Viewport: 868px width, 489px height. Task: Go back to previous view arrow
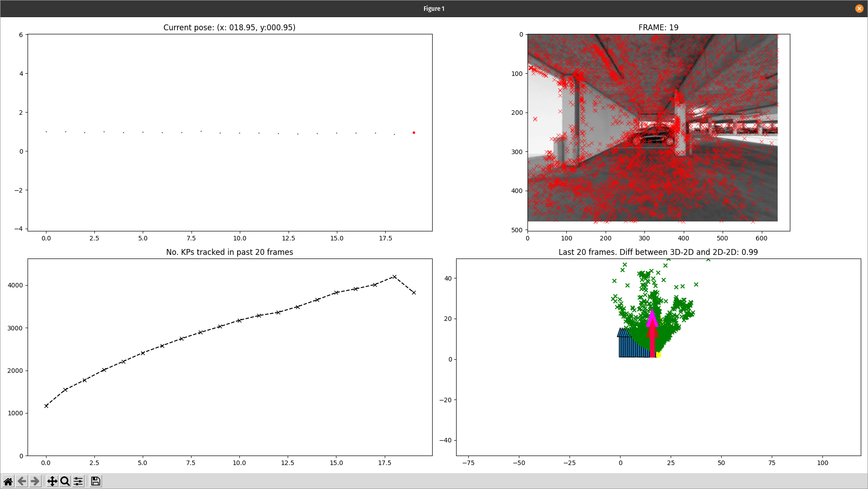[x=21, y=481]
